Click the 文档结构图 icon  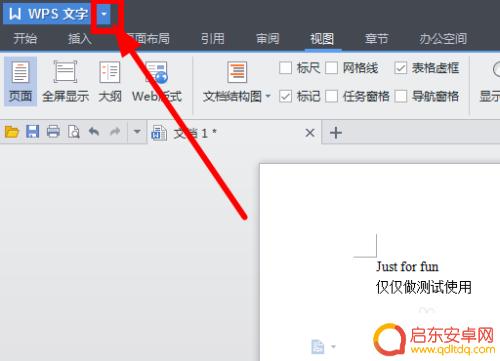point(237,72)
